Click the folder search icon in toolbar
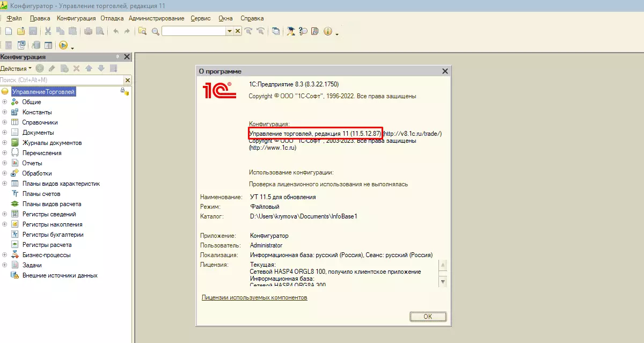The width and height of the screenshot is (644, 343). pyautogui.click(x=142, y=31)
